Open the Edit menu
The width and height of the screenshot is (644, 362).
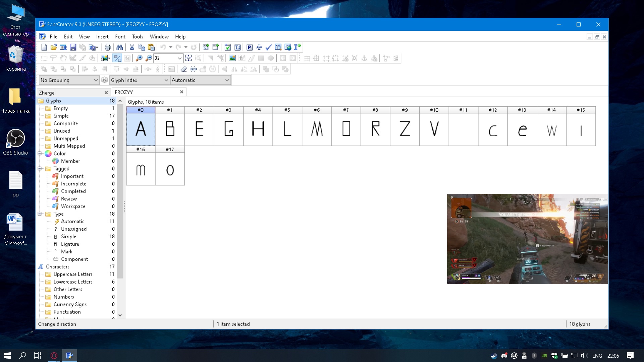click(68, 37)
